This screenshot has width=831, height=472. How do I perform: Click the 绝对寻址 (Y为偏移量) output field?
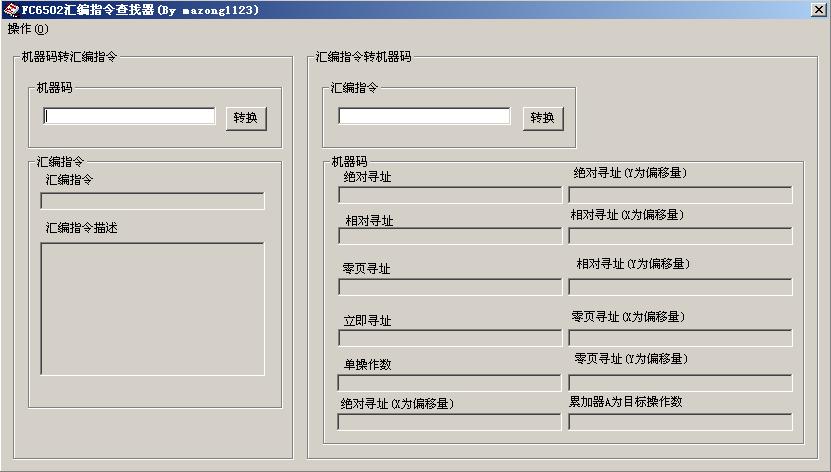coord(680,195)
